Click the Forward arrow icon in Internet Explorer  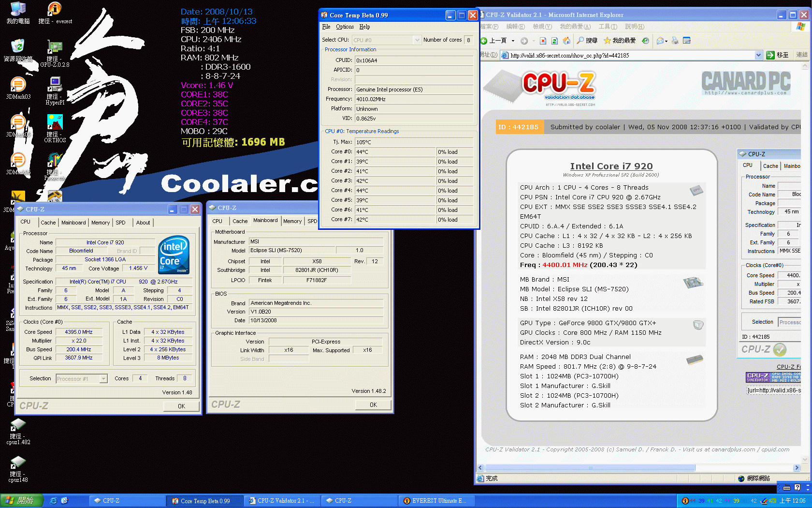524,41
